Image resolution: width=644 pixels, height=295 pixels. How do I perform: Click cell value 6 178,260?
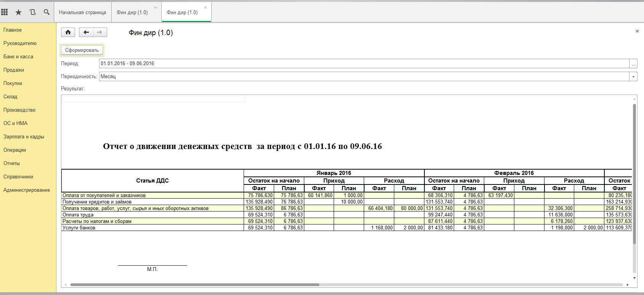coord(559,221)
